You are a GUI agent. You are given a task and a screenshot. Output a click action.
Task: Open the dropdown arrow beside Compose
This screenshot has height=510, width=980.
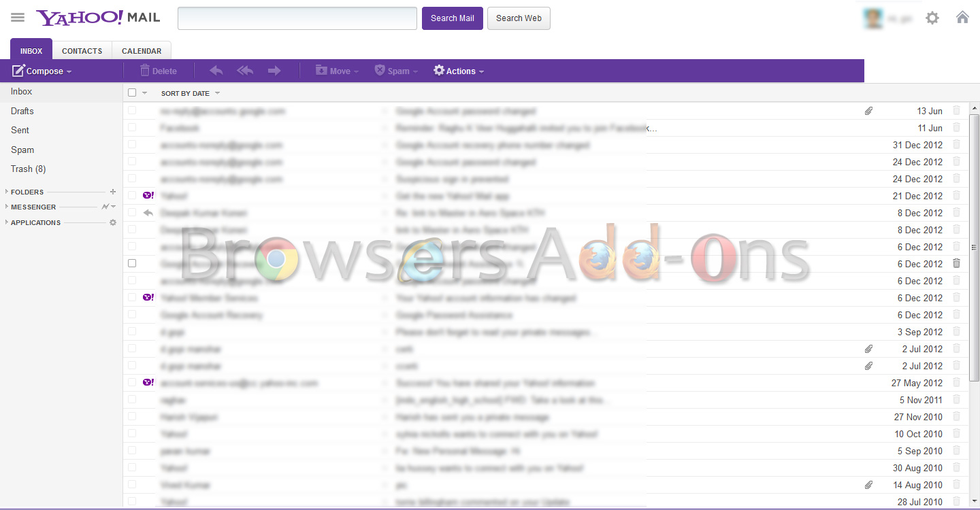(69, 71)
